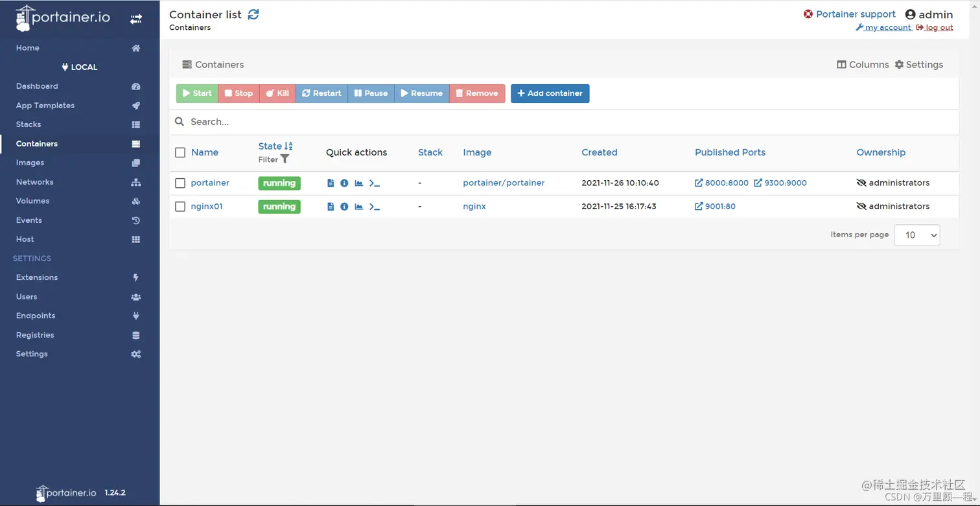The width and height of the screenshot is (980, 506).
Task: Click the Stop button
Action: (x=239, y=93)
